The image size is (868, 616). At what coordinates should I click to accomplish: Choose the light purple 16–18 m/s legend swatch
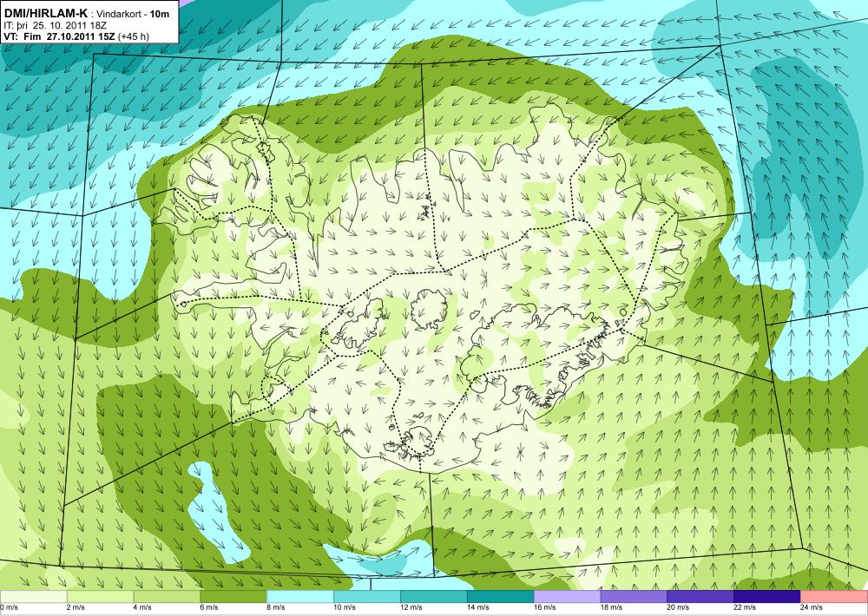coord(567,597)
